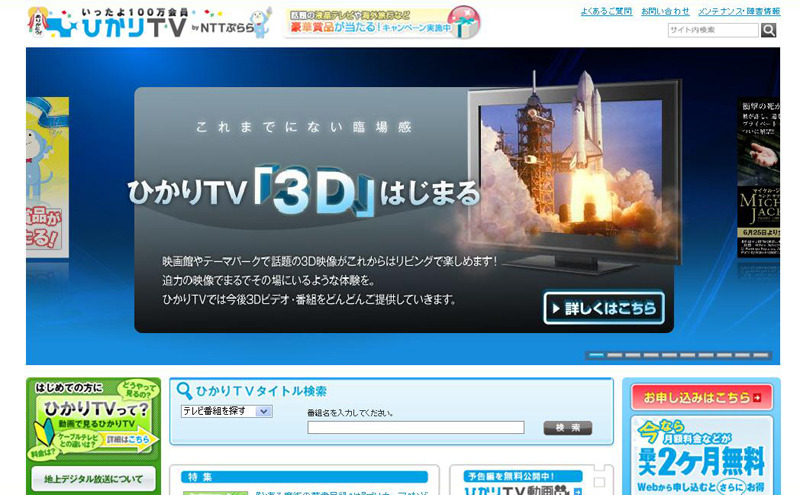The height and width of the screenshot is (495, 800).
Task: Click the 検索 button
Action: pos(568,428)
